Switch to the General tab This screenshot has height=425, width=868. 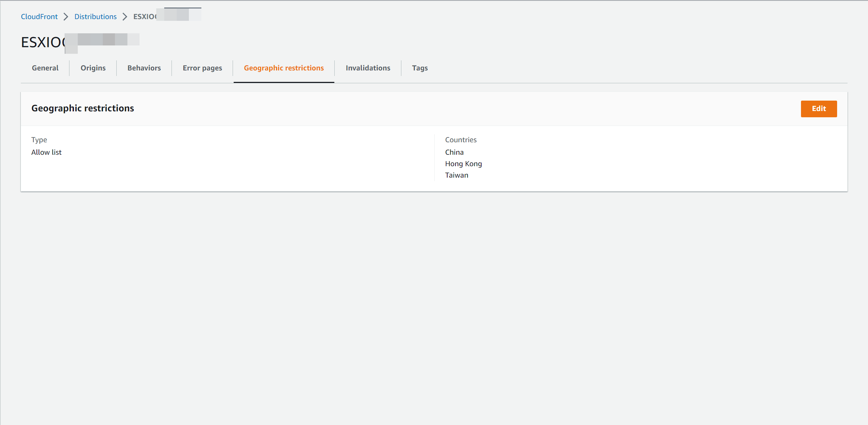click(45, 68)
